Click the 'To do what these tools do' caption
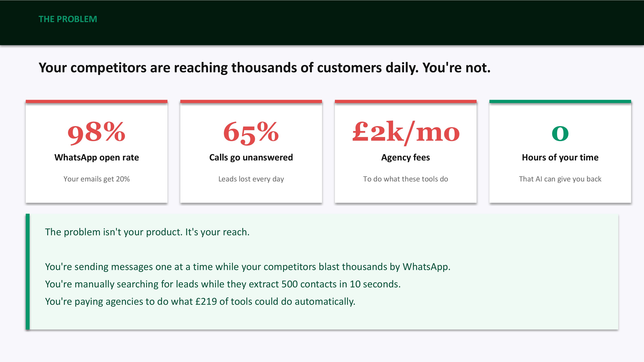The image size is (644, 362). pyautogui.click(x=406, y=179)
